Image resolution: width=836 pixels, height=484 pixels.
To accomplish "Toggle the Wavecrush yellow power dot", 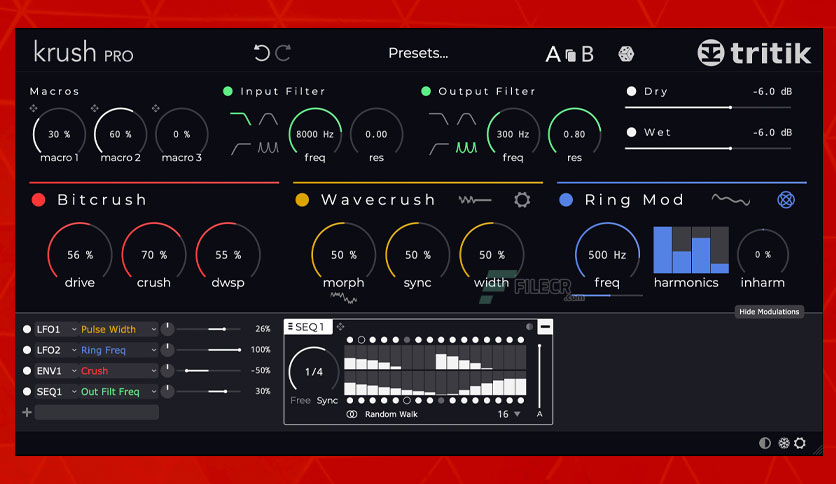I will 302,200.
